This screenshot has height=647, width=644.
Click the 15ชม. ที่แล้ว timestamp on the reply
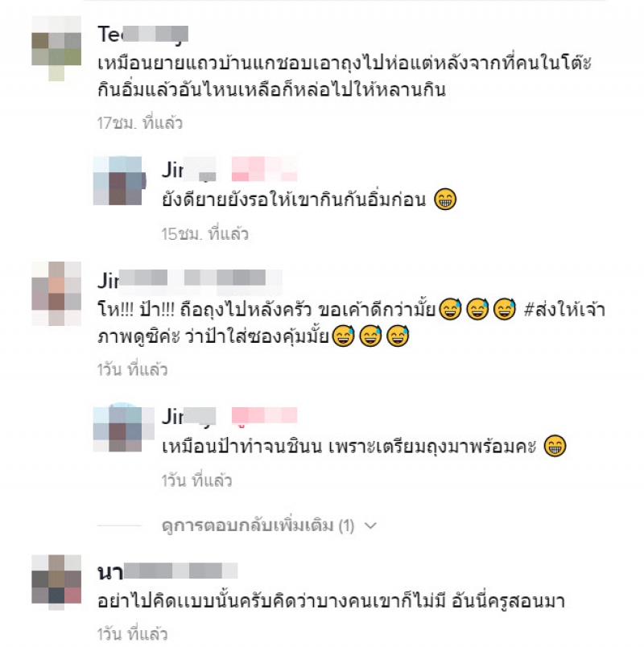pos(205,234)
